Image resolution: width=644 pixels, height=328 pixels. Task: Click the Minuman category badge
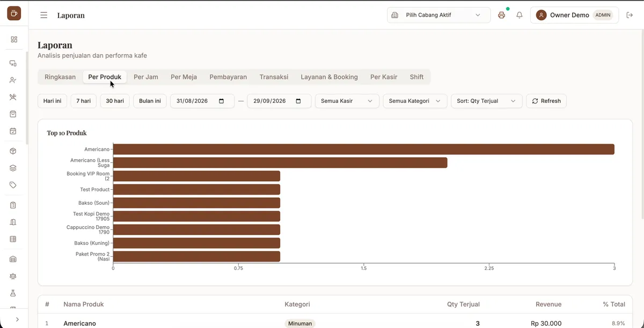(x=300, y=324)
